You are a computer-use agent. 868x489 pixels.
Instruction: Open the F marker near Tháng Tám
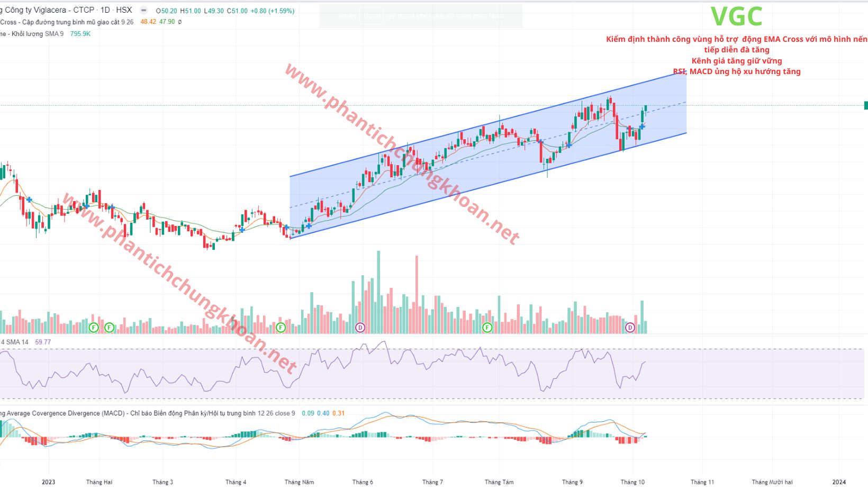(x=487, y=328)
